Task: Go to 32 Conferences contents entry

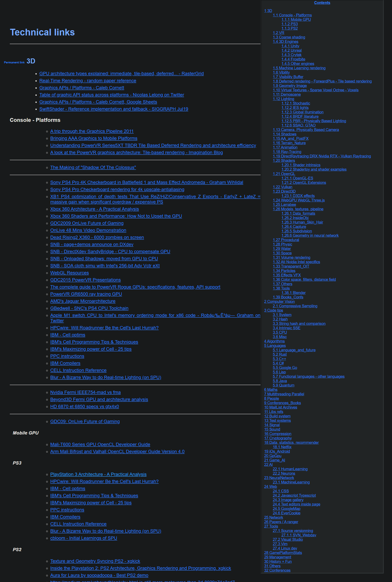Action: pos(277,570)
